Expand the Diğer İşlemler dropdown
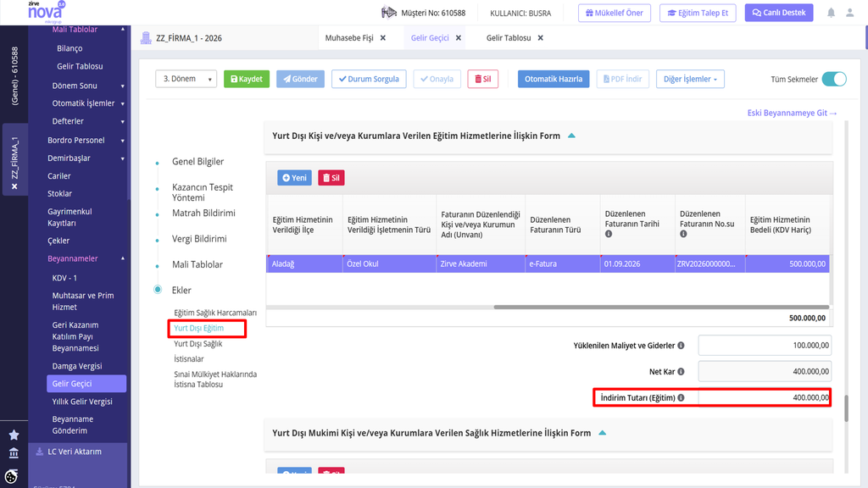This screenshot has height=488, width=868. pos(690,79)
